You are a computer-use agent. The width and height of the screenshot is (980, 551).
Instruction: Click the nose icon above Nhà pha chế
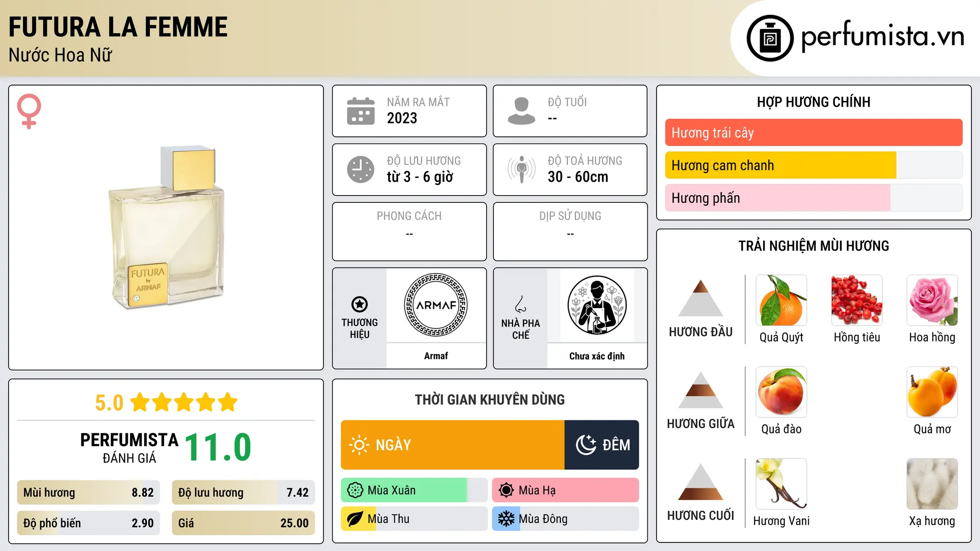[521, 304]
